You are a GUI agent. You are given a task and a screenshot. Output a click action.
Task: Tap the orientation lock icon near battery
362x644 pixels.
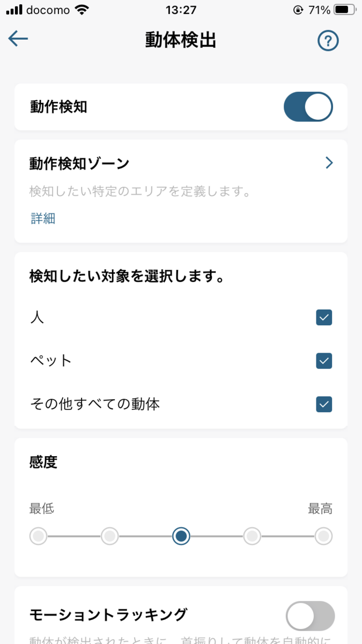297,9
